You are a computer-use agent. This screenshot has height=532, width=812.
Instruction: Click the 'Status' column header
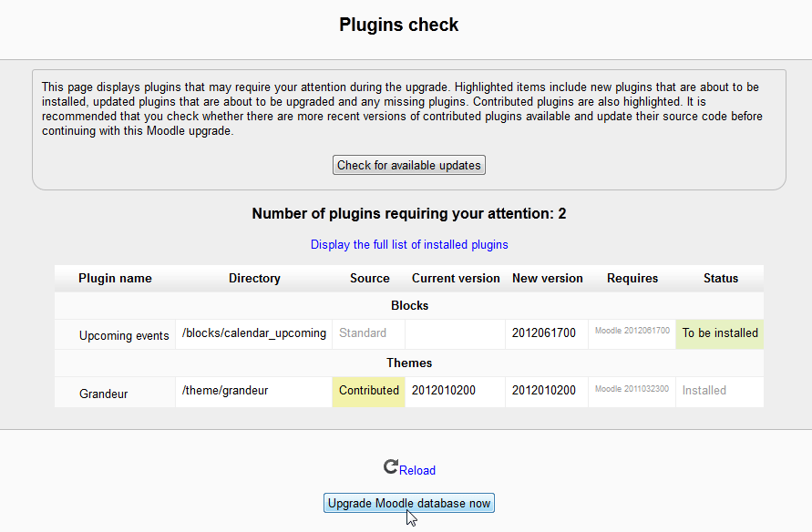tap(720, 278)
